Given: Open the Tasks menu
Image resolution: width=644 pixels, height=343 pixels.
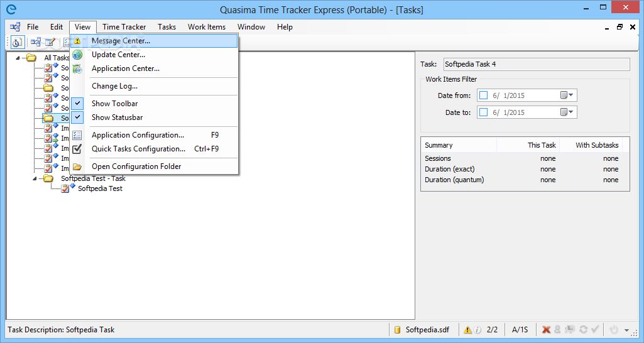Looking at the screenshot, I should (166, 27).
